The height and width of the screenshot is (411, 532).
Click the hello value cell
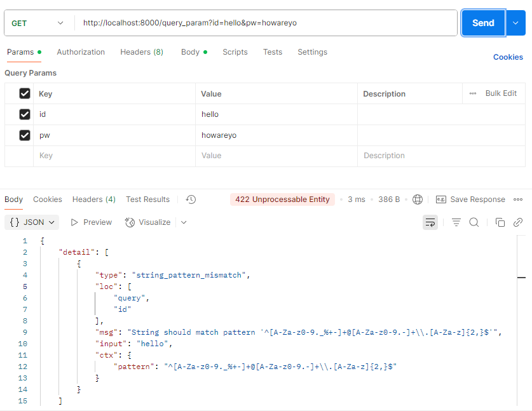tap(276, 114)
